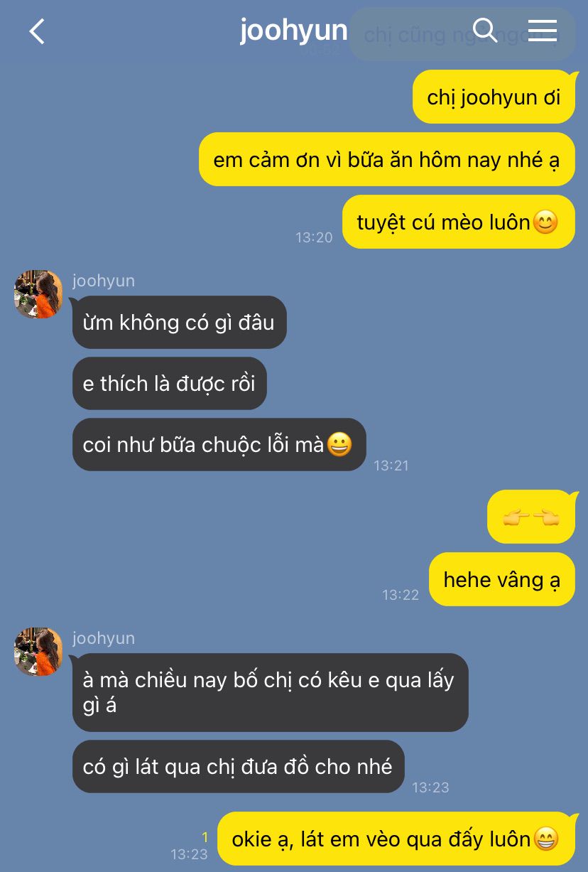Select the 'chị joohyun ơi' message bubble
This screenshot has height=872, width=588.
pyautogui.click(x=494, y=97)
